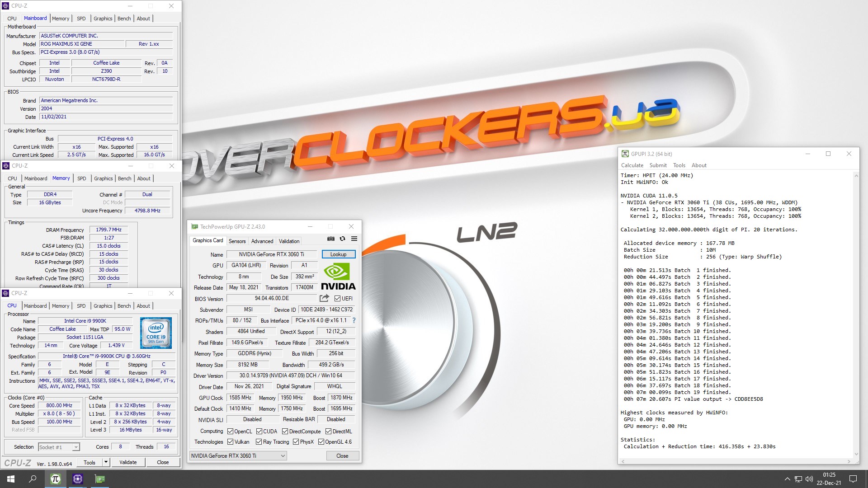Switch to GPU-Z Sensors tab
The image size is (868, 488).
237,241
